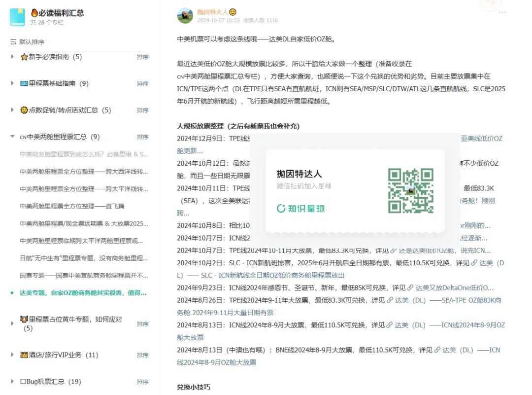Viewport: 532px width, 395px height.
Task: Open article 现金票远期票 & 大放票2025
Action: pyautogui.click(x=84, y=223)
